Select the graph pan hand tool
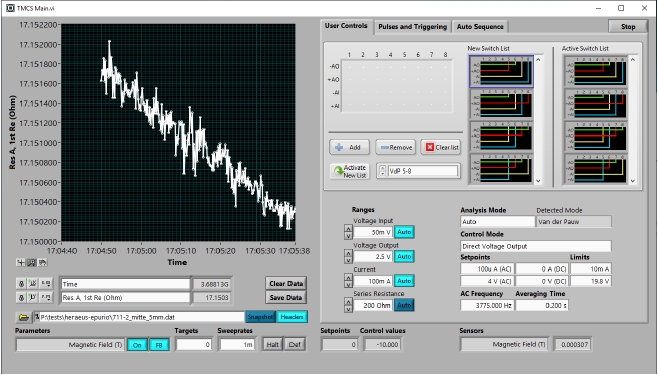The height and width of the screenshot is (375, 658). pyautogui.click(x=42, y=263)
